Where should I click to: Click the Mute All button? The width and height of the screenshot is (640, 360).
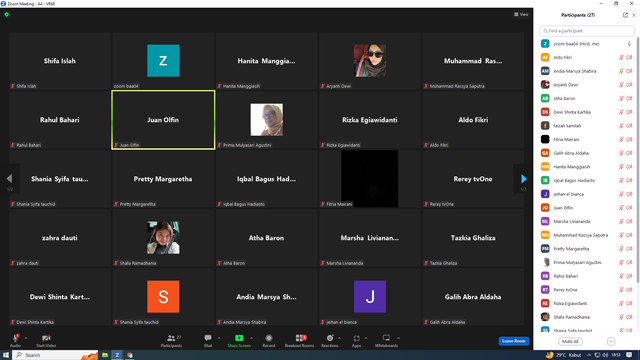coord(570,341)
